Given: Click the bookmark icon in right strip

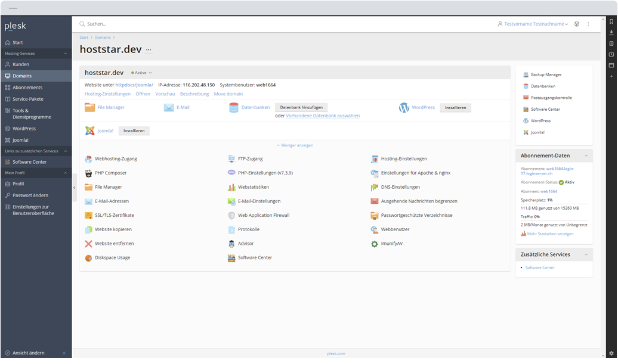Looking at the screenshot, I should tap(611, 22).
